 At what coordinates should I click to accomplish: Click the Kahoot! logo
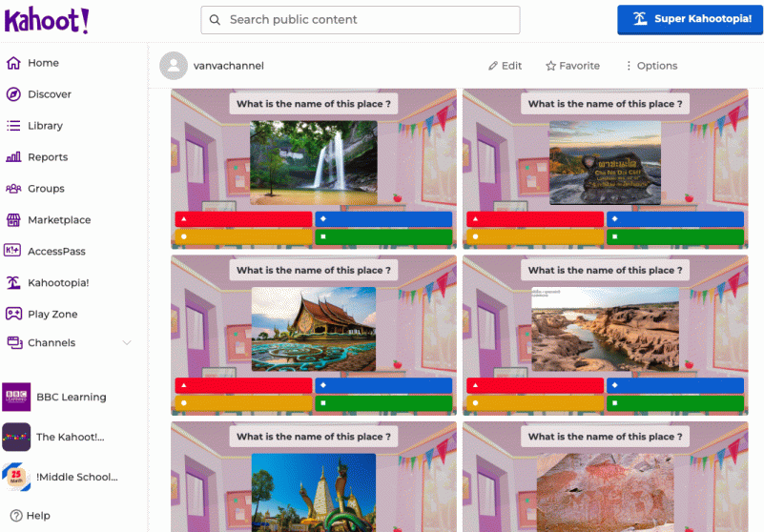[x=47, y=20]
